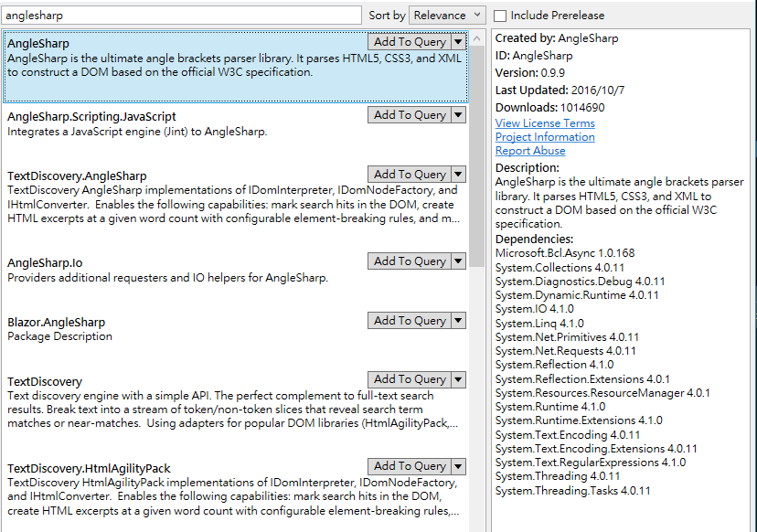The image size is (757, 532).
Task: Select the TextDiscovery.HtmlAgilityPack package title
Action: (89, 469)
